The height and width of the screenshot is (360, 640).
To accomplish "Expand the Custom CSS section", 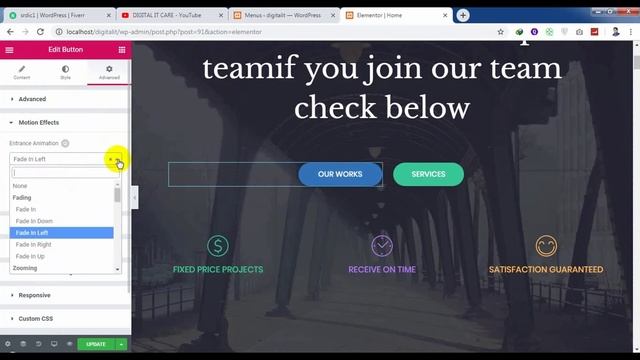I will (64, 318).
